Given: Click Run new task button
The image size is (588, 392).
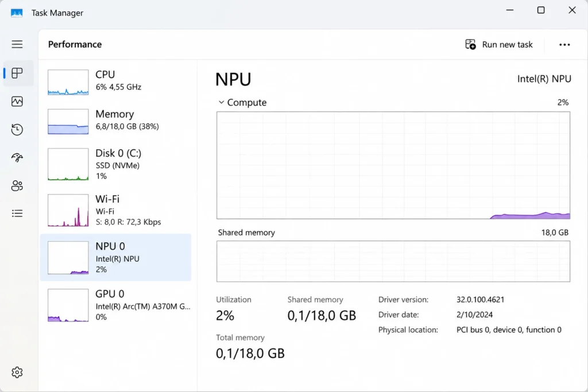Looking at the screenshot, I should [499, 44].
